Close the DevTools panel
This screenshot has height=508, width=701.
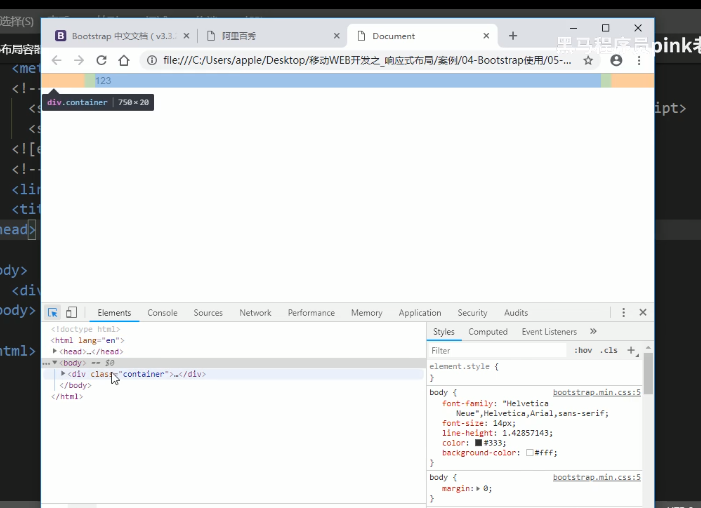pos(643,312)
